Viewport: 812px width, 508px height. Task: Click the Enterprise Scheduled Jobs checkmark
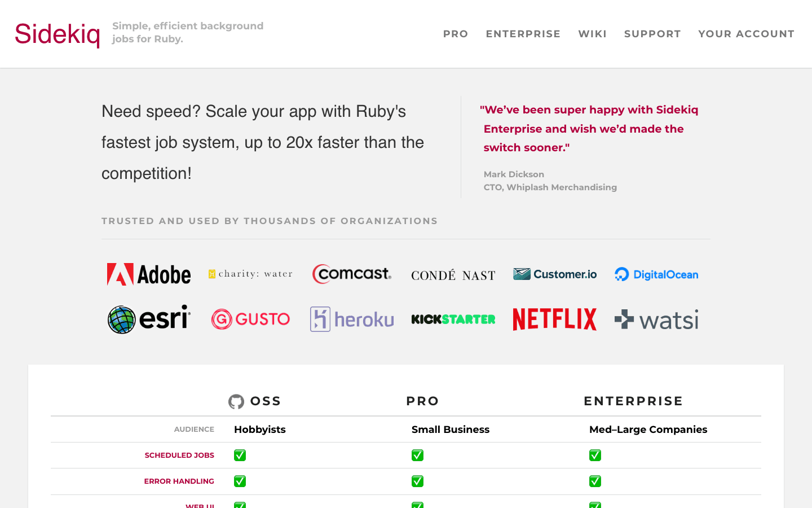(595, 456)
